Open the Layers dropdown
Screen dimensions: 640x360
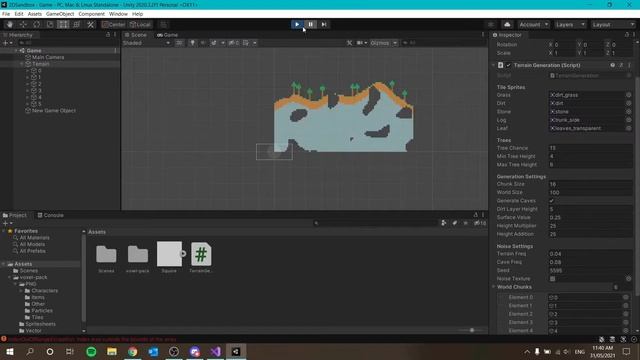click(x=570, y=24)
